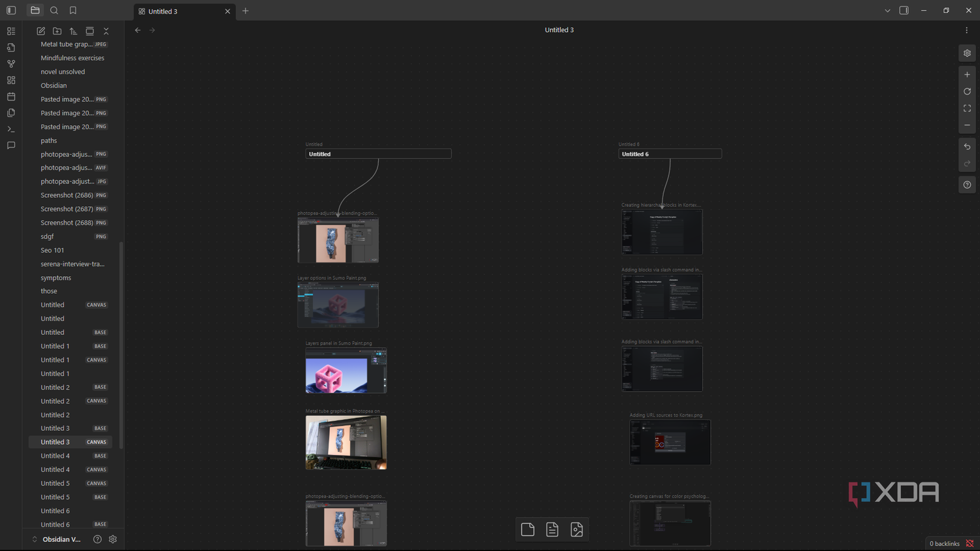Select the Untitled card on the canvas
This screenshot has height=551, width=980.
pos(378,154)
